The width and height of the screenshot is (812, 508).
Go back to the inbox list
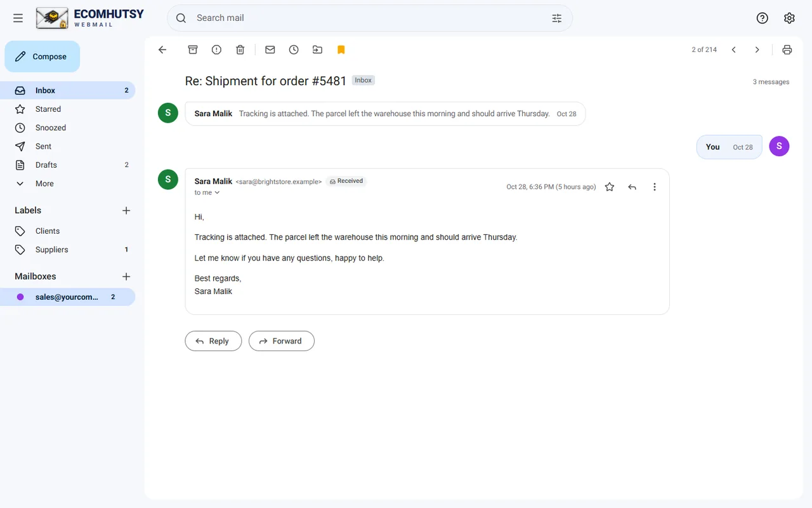pos(162,50)
